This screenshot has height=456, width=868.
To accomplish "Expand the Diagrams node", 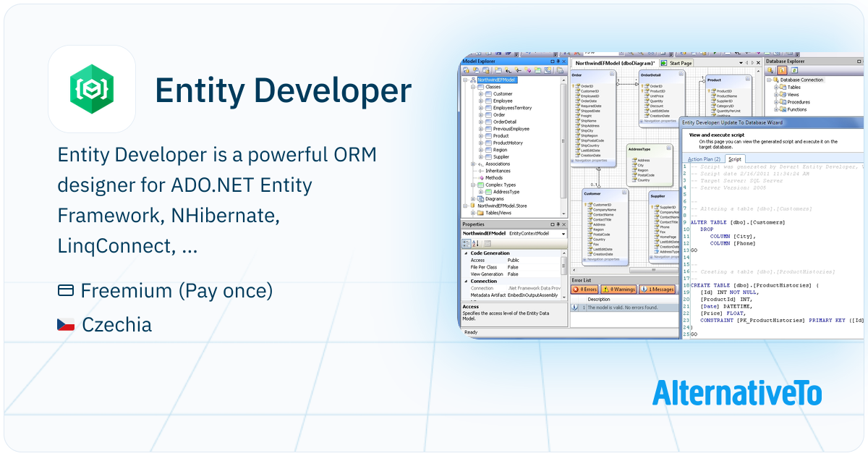I will [472, 198].
